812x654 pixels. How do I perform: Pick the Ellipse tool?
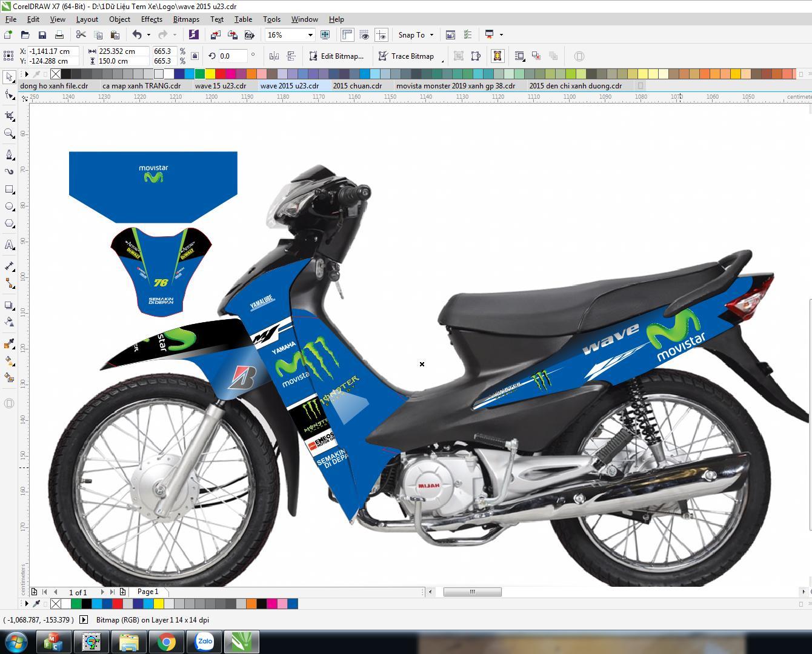tap(9, 206)
